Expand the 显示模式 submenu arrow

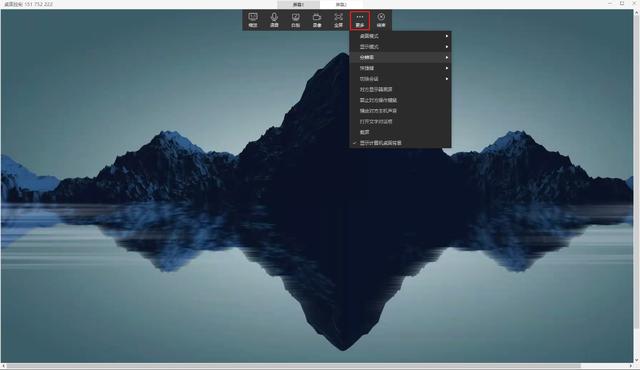click(447, 47)
